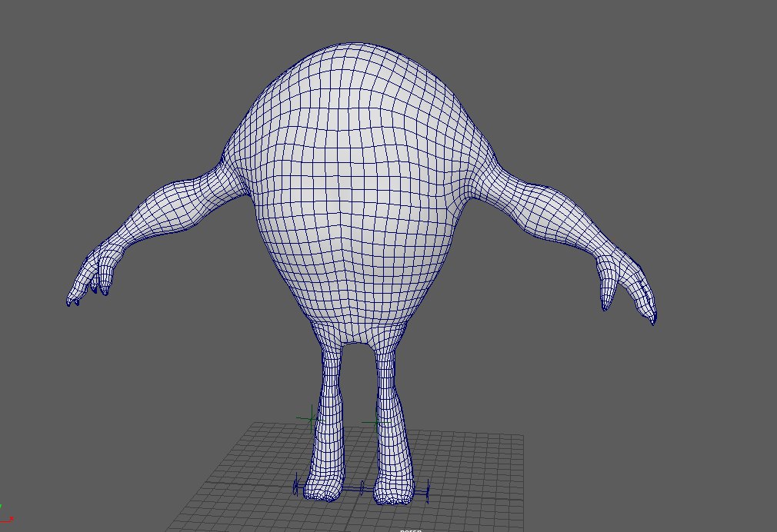Click the red X axis label of the gizmo
Viewport: 777px width, 532px height.
pyautogui.click(x=10, y=520)
